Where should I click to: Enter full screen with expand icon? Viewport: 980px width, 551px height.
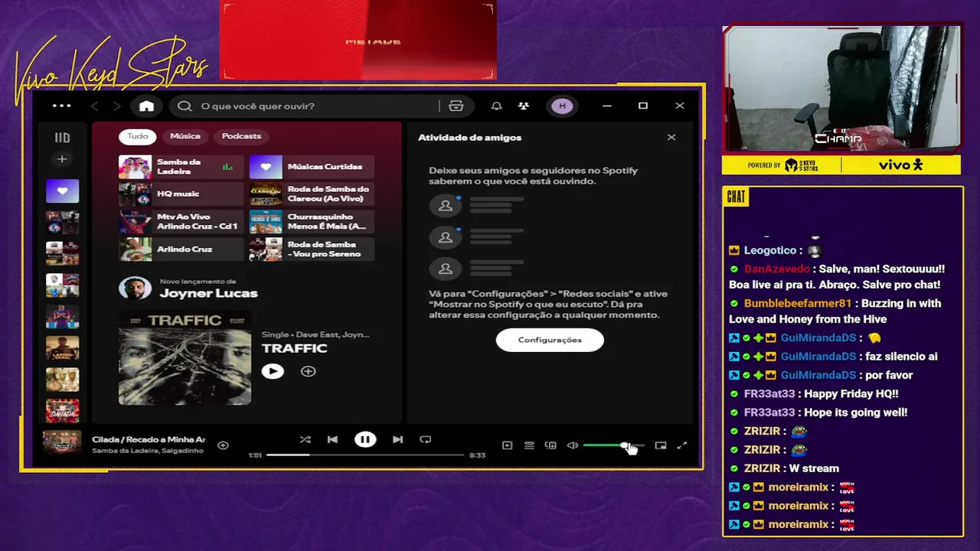click(682, 445)
